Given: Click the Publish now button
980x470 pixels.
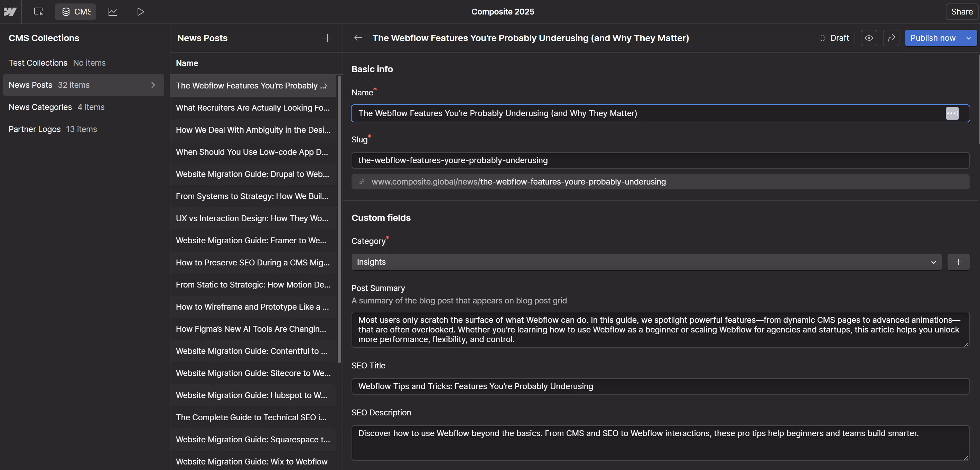Looking at the screenshot, I should click(932, 38).
